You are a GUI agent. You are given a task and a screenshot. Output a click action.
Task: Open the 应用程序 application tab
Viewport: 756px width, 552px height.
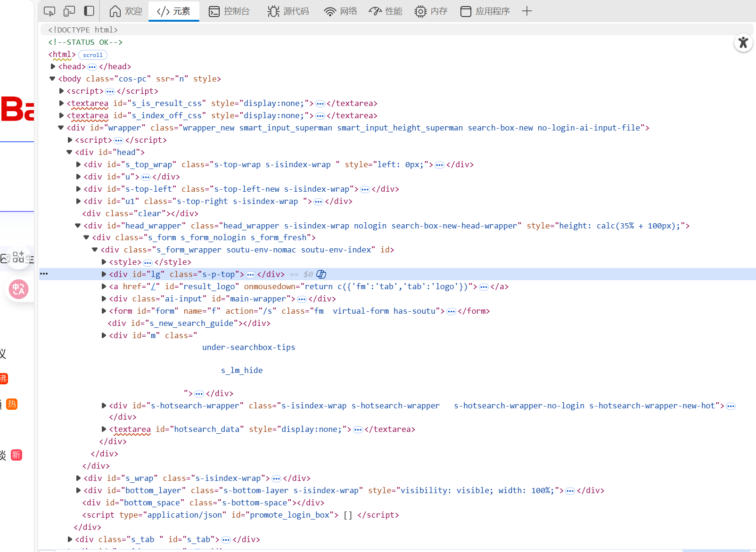point(485,11)
